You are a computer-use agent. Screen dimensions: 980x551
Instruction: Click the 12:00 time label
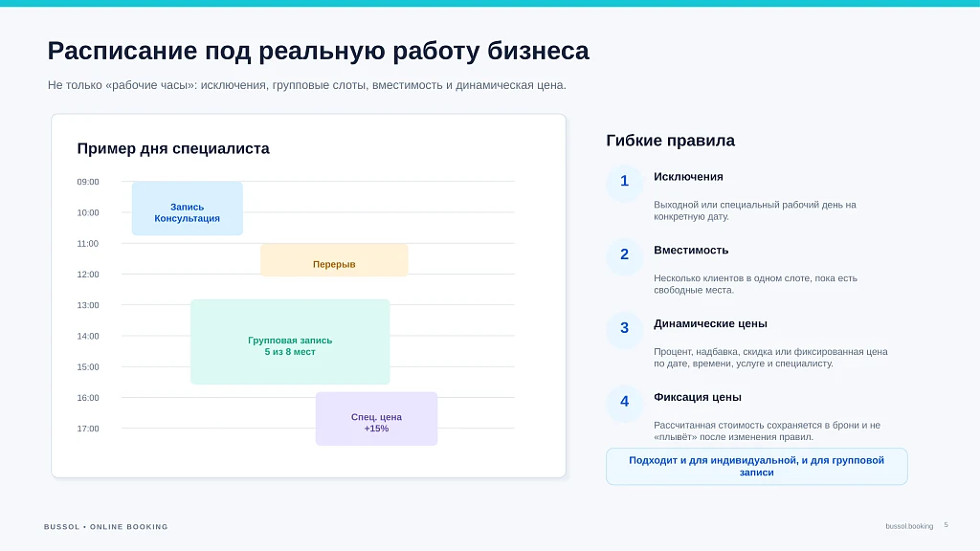[88, 275]
